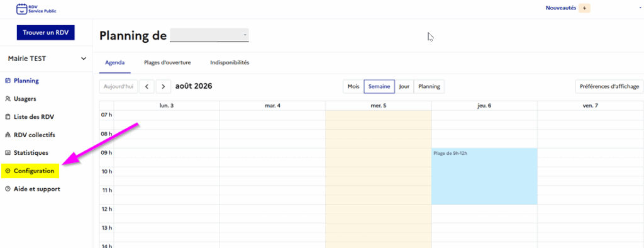Open Configuration gear icon
Viewport: 644px width, 248px height.
pos(8,171)
